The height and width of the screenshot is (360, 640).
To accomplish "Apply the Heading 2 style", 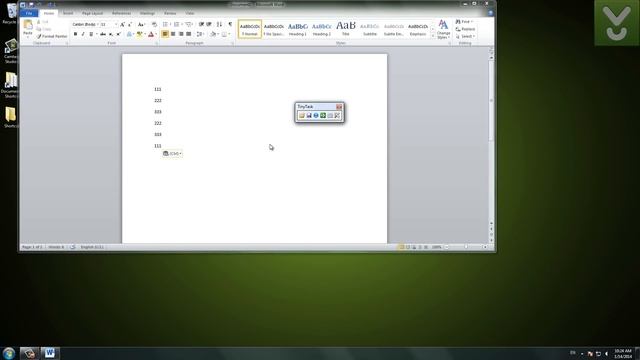I will tap(322, 29).
